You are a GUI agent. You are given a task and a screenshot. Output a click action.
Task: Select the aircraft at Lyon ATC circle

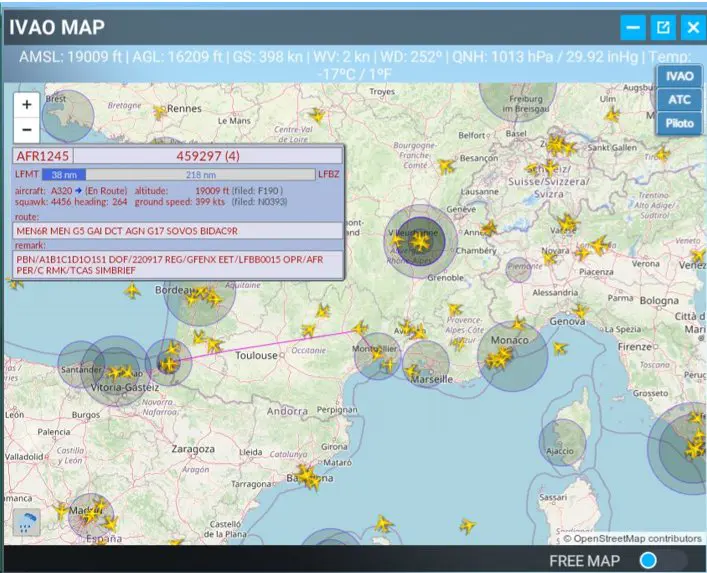click(420, 242)
